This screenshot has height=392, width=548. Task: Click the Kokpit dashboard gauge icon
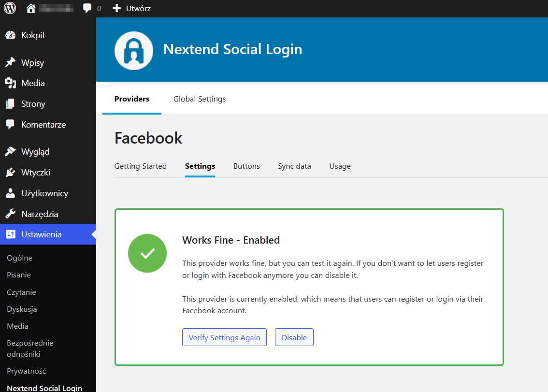coord(11,35)
